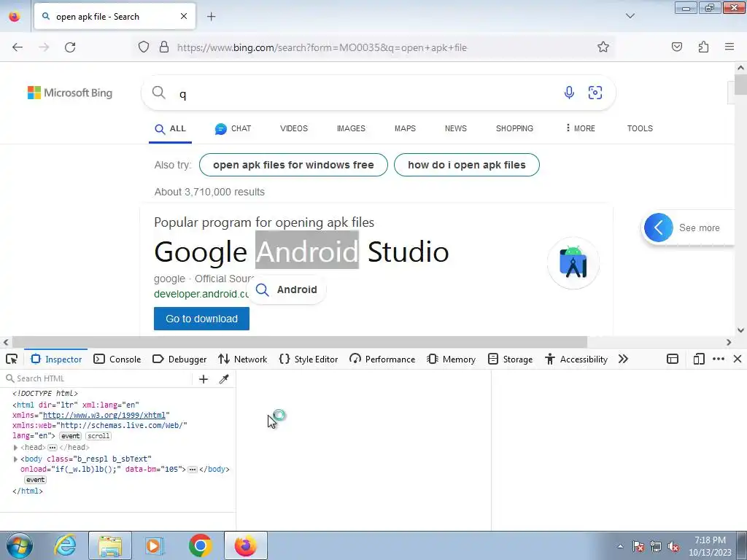
Task: Switch to the SHOPPING tab
Action: click(514, 128)
